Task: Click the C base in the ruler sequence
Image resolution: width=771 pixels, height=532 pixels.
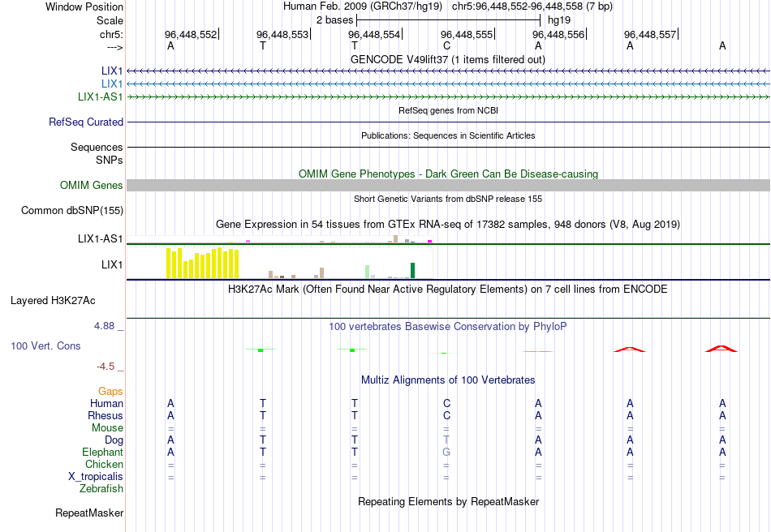Action: click(446, 45)
